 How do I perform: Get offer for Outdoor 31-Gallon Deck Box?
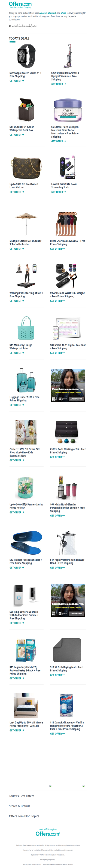pos(17,135)
